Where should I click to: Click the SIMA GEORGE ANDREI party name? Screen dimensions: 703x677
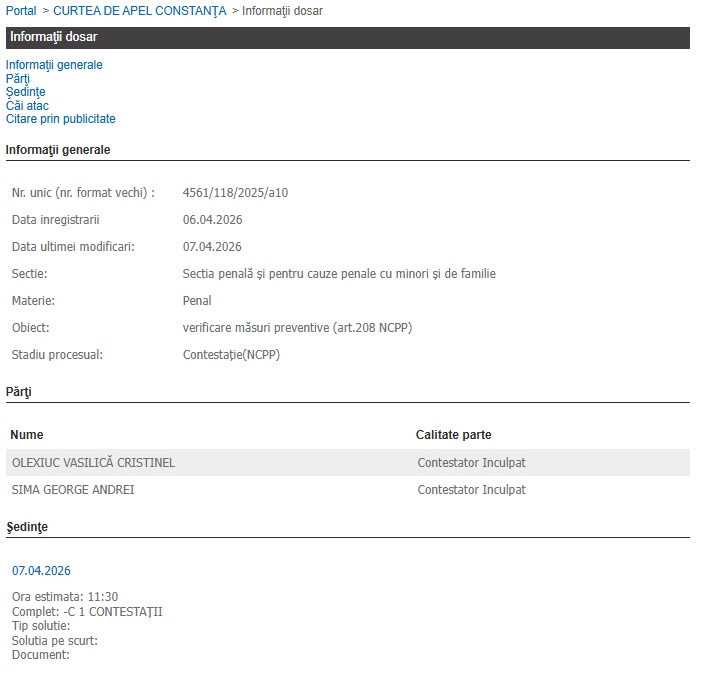73,490
